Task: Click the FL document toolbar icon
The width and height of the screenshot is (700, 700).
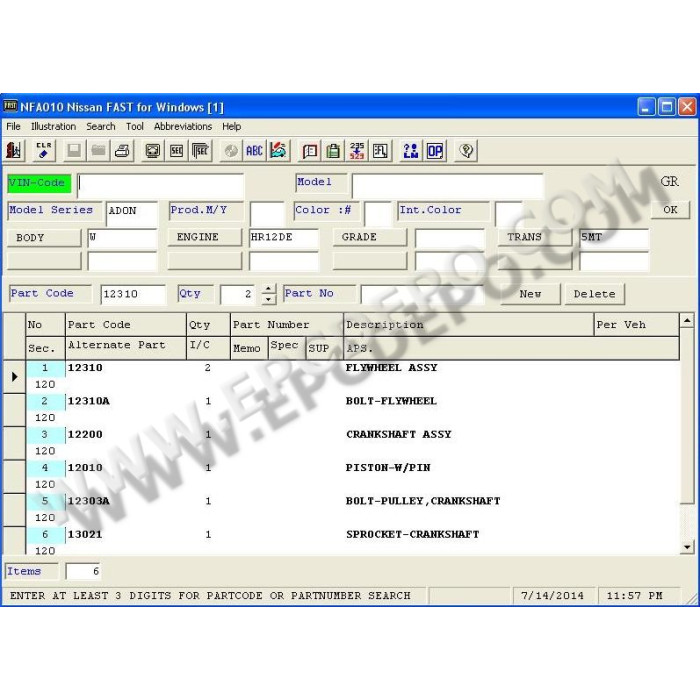Action: pos(381,151)
